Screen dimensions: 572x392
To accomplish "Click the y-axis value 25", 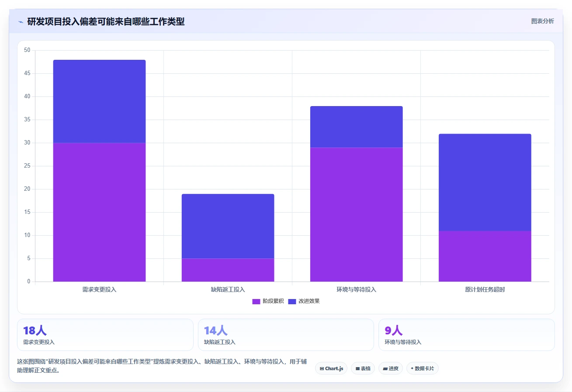I will coord(27,166).
